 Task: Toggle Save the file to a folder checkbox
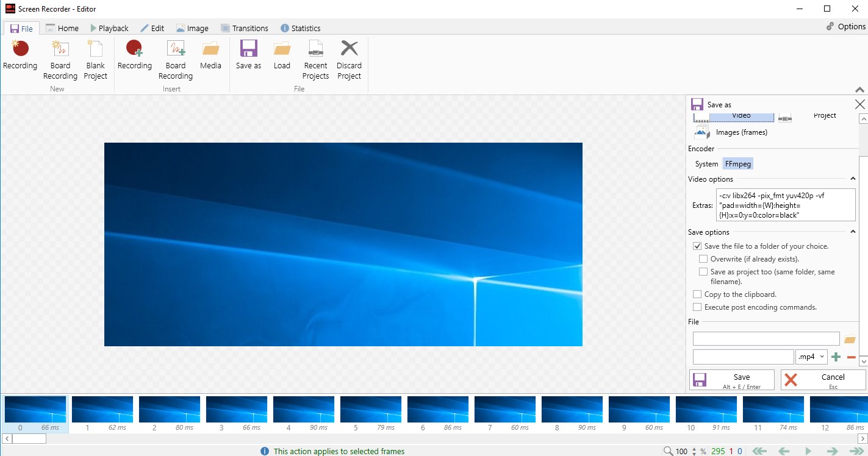point(697,246)
